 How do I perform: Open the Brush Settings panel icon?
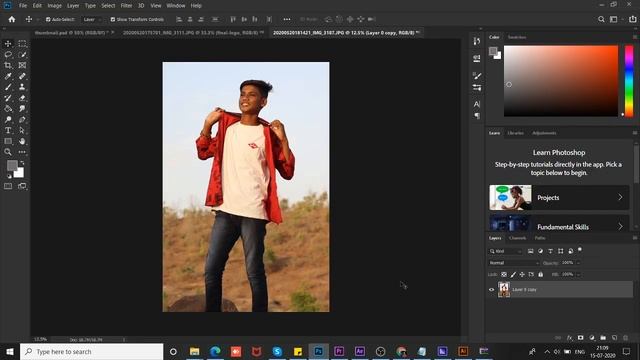click(x=476, y=76)
